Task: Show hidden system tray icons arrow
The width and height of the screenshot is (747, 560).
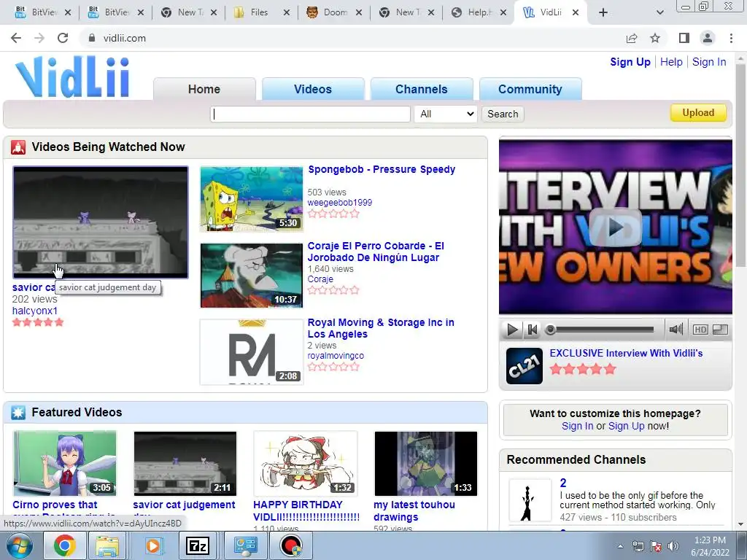Action: coord(620,546)
